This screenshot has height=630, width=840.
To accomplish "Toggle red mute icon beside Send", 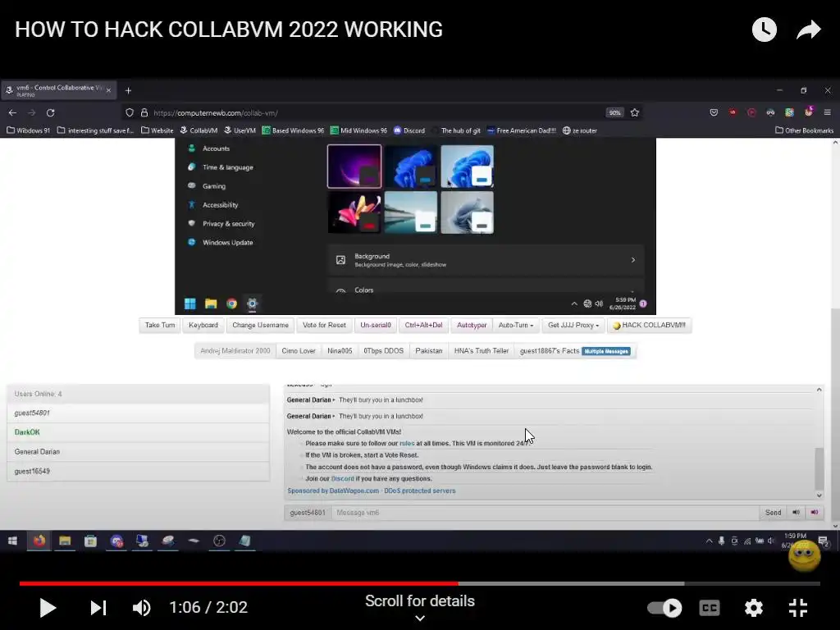I will tap(815, 513).
